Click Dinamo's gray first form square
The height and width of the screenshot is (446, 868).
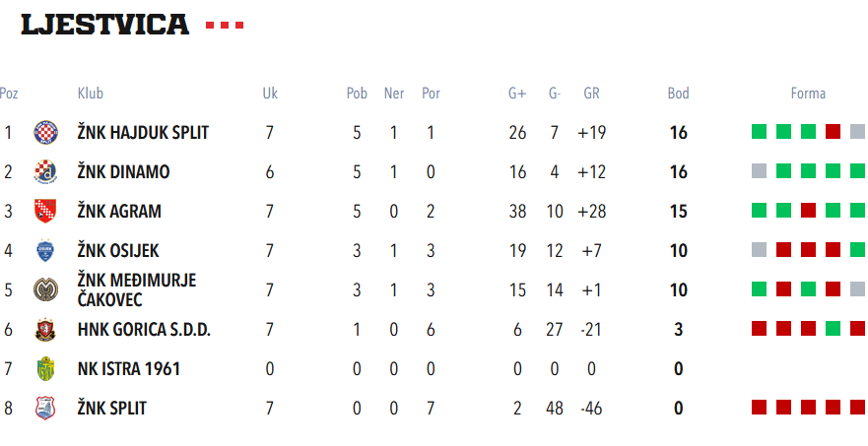coord(759,170)
